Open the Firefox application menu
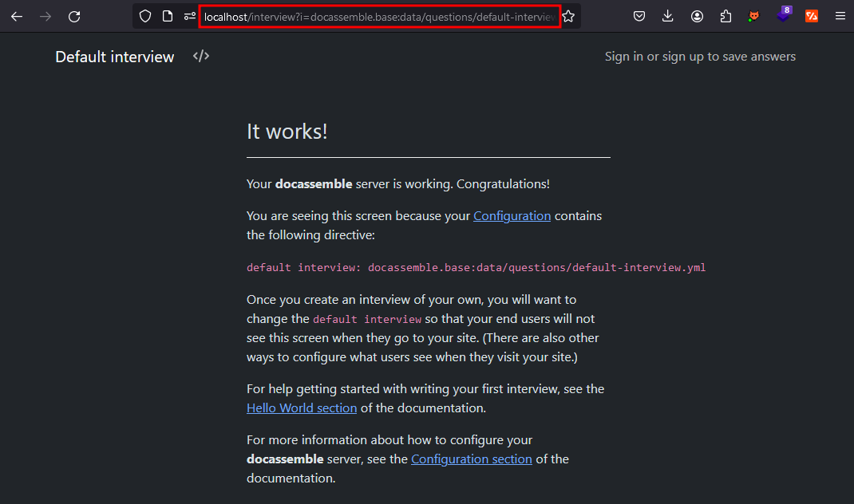This screenshot has width=854, height=504. [840, 16]
